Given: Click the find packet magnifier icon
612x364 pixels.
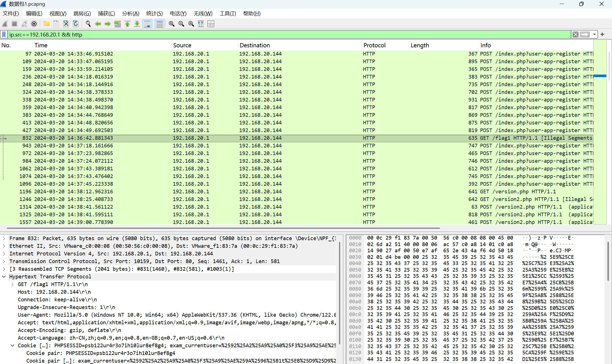Looking at the screenshot, I should point(88,24).
